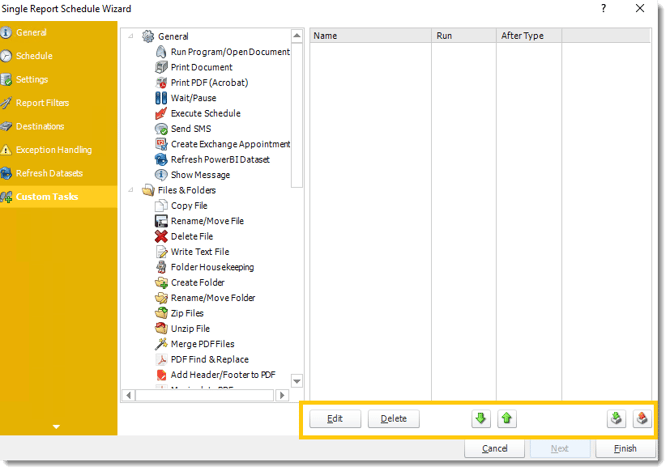Click the Wait/Pause task icon

pyautogui.click(x=161, y=98)
